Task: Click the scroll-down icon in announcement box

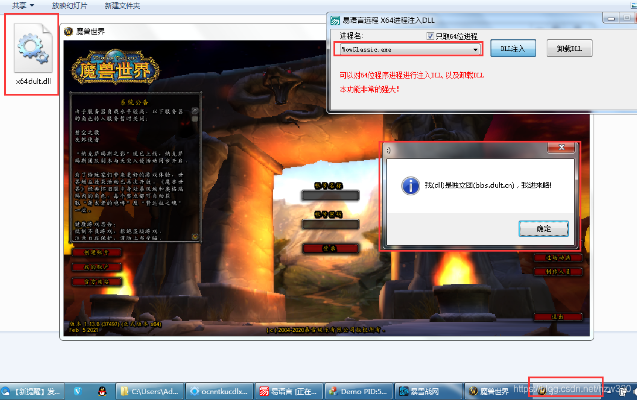Action: click(195, 237)
